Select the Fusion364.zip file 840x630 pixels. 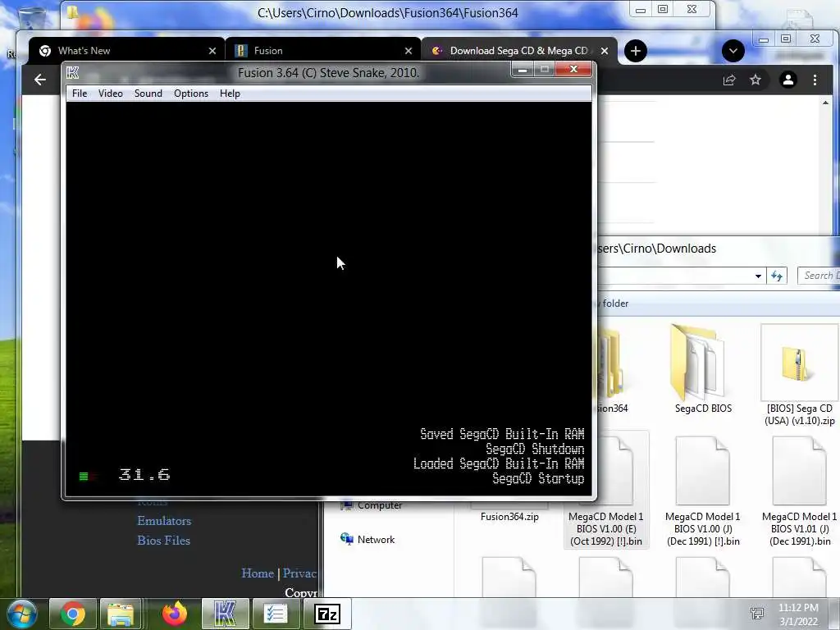509,517
